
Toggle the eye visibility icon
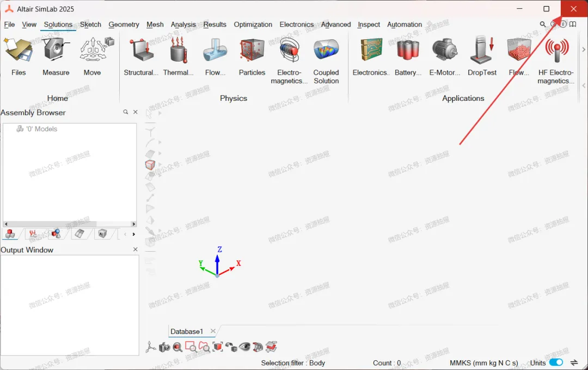pyautogui.click(x=245, y=347)
